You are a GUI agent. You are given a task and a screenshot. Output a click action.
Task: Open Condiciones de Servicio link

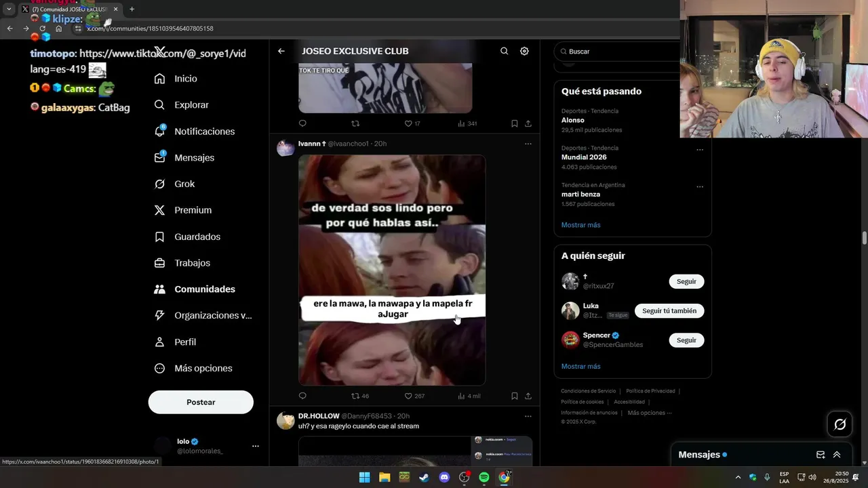click(589, 391)
